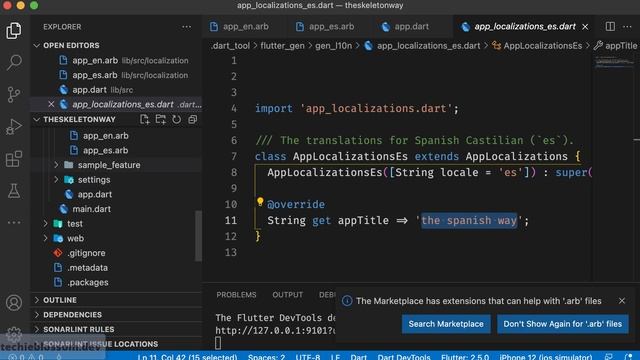Collapse all folders in explorer
Screen dimensions: 640x360
(x=192, y=119)
